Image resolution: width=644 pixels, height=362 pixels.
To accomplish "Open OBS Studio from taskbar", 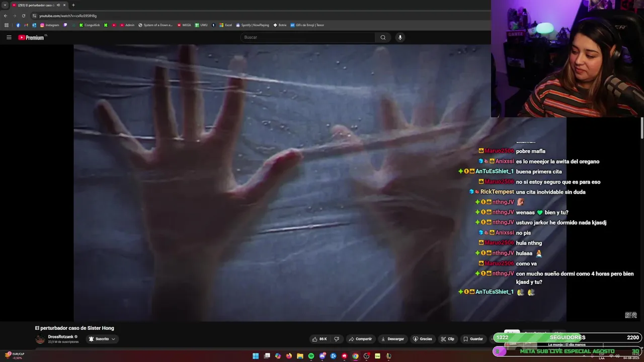I will [x=366, y=356].
